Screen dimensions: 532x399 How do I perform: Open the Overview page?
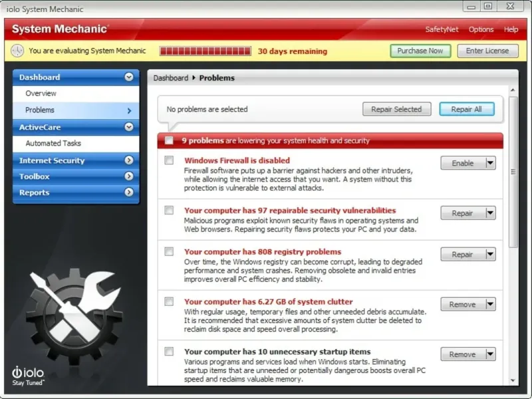[x=76, y=93]
